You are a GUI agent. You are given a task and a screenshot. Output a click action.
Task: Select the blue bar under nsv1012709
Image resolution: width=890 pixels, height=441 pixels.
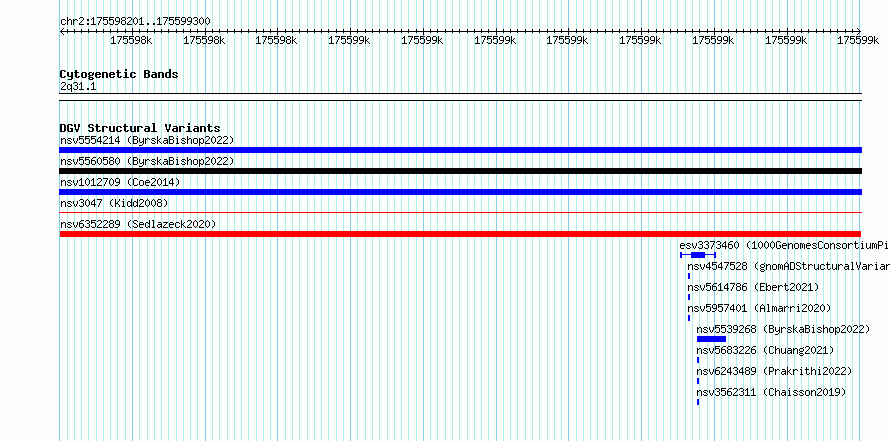pyautogui.click(x=460, y=192)
